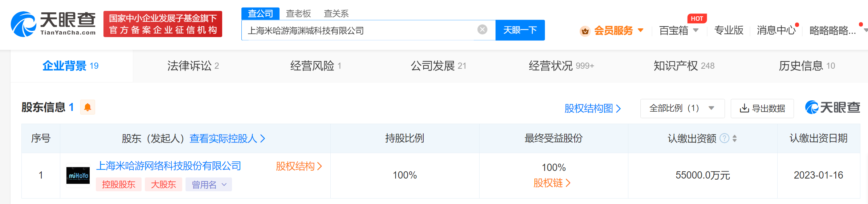Click the HOT badge above 百宝箱

(697, 19)
